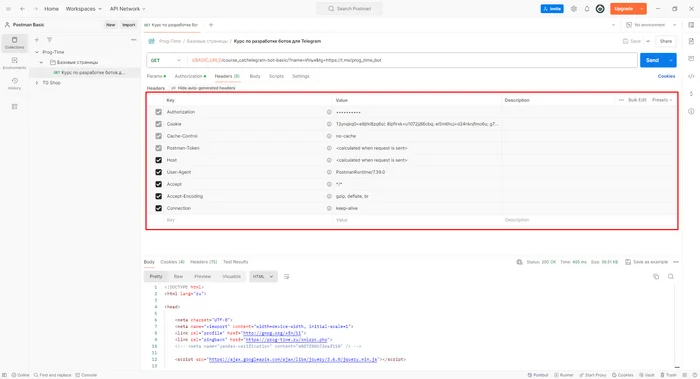The width and height of the screenshot is (700, 379).
Task: Go forward with the right arrow
Action: 35,8
